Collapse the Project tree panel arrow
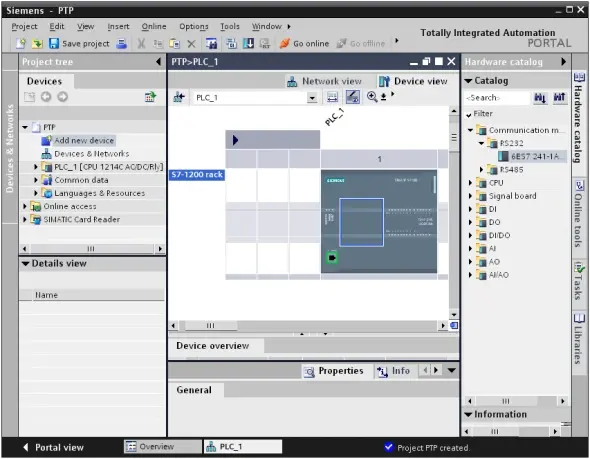 (x=158, y=61)
